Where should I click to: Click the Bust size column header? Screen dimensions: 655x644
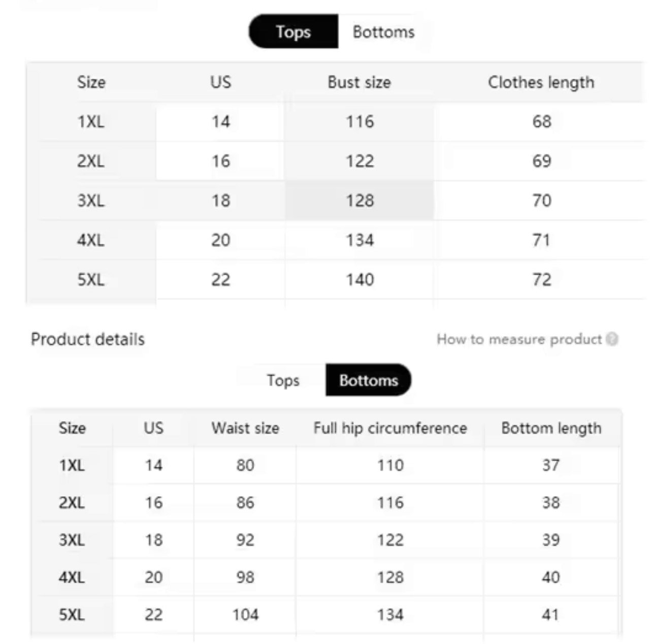coord(359,82)
